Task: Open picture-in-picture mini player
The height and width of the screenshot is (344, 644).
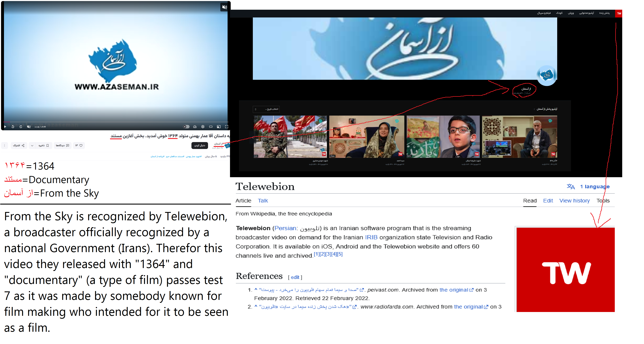Action: pos(219,127)
